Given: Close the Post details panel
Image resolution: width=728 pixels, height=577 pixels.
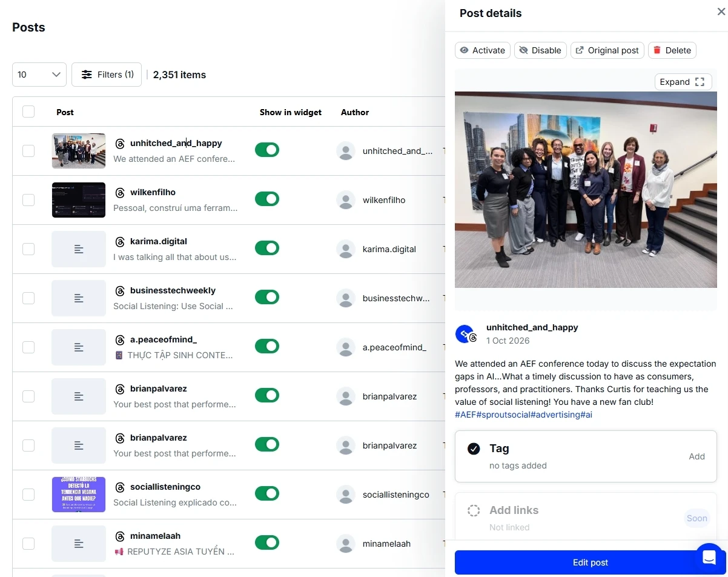Looking at the screenshot, I should click(721, 12).
